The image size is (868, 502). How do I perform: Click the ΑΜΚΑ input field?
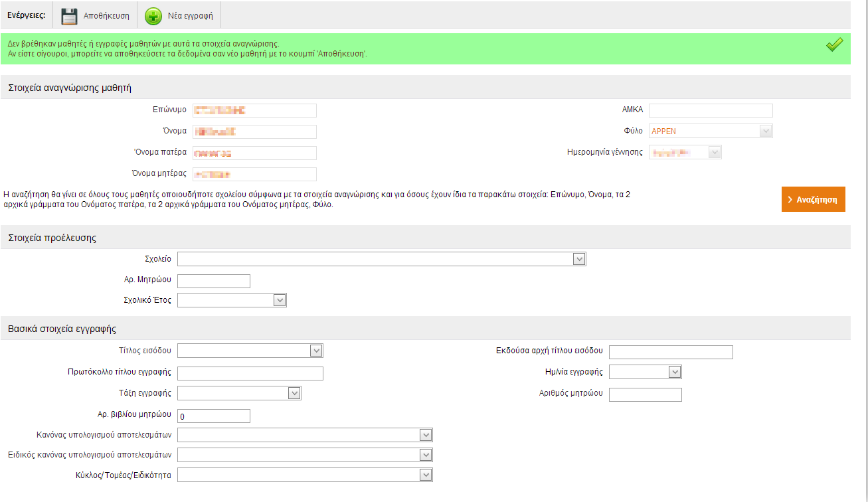[x=711, y=110]
